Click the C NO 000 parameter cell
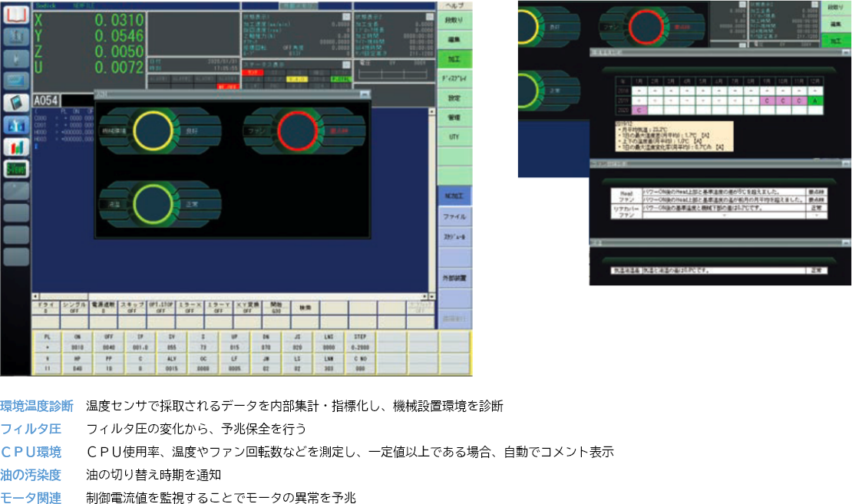Image resolution: width=852 pixels, height=504 pixels. coord(360,364)
